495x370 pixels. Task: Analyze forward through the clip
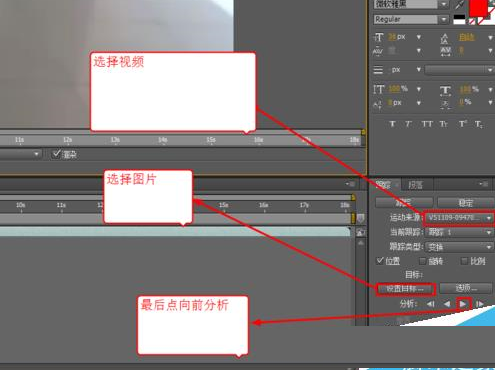click(463, 304)
